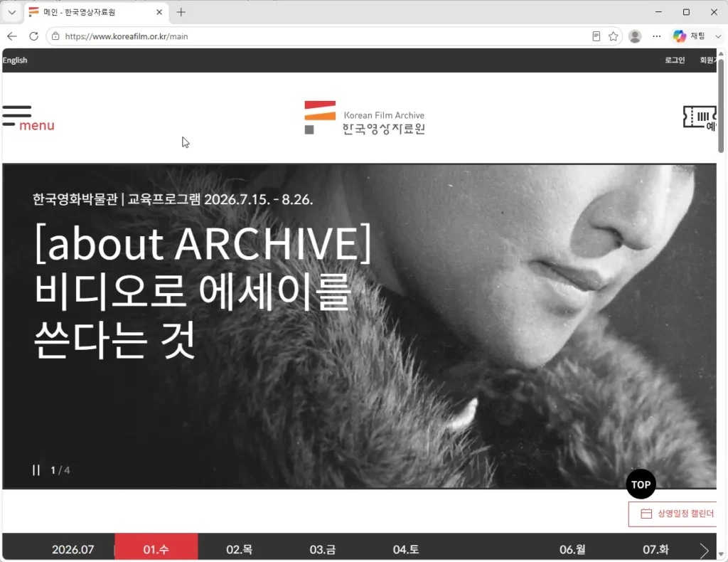Add page to favorites with star icon
The width and height of the screenshot is (728, 562).
click(x=613, y=36)
